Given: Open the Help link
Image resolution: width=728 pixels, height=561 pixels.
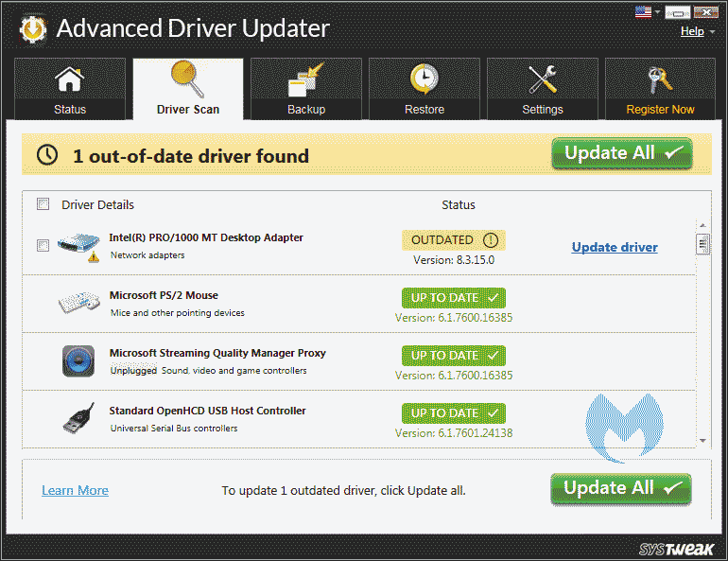Looking at the screenshot, I should click(692, 31).
